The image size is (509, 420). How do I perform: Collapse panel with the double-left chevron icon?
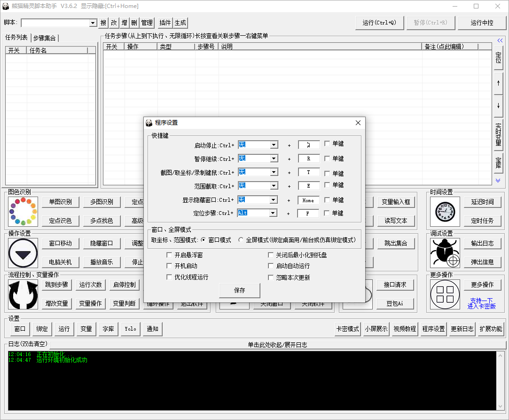[500, 41]
